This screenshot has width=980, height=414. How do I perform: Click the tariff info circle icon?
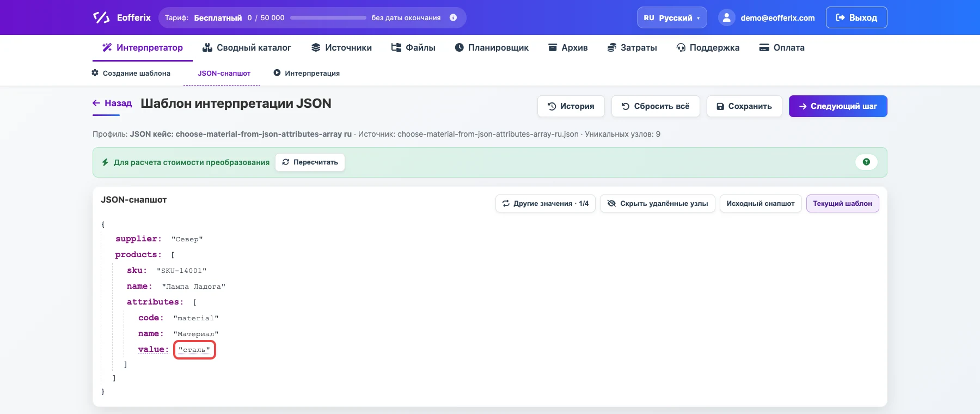click(453, 17)
